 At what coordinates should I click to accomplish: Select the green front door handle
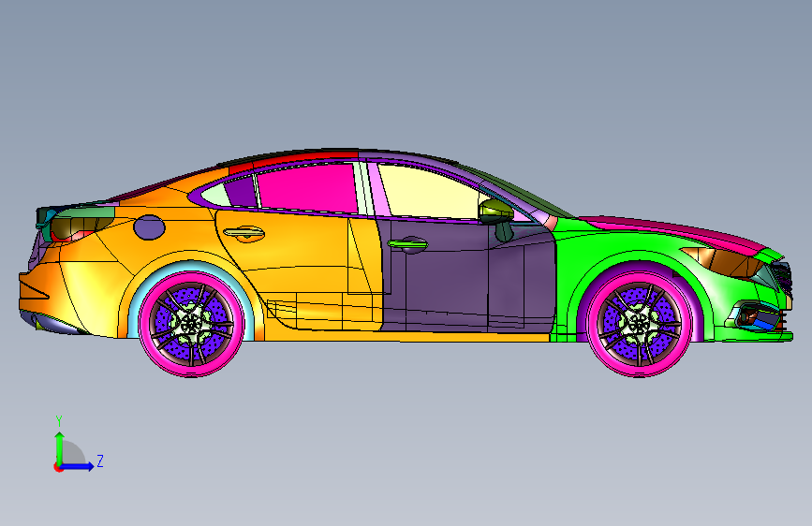click(x=407, y=244)
